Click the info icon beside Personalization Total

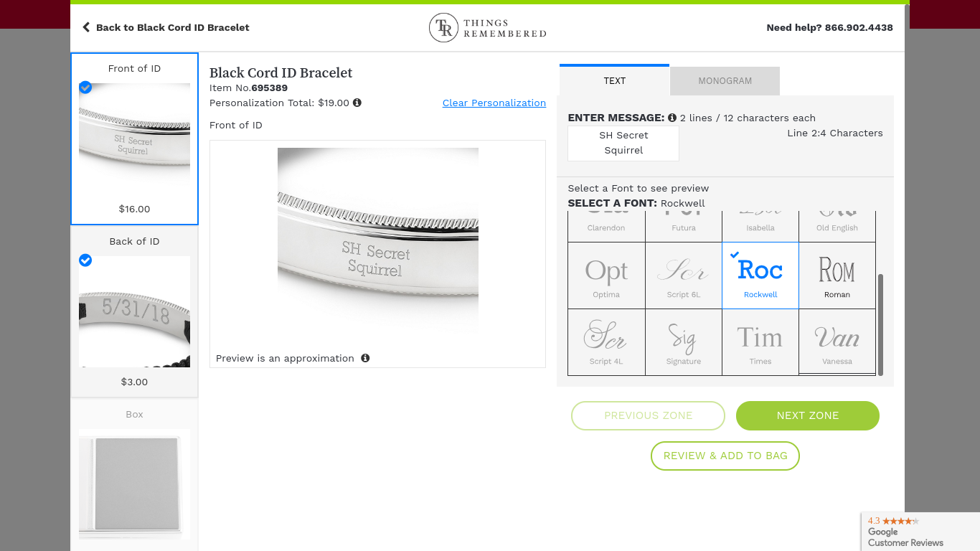(x=357, y=103)
